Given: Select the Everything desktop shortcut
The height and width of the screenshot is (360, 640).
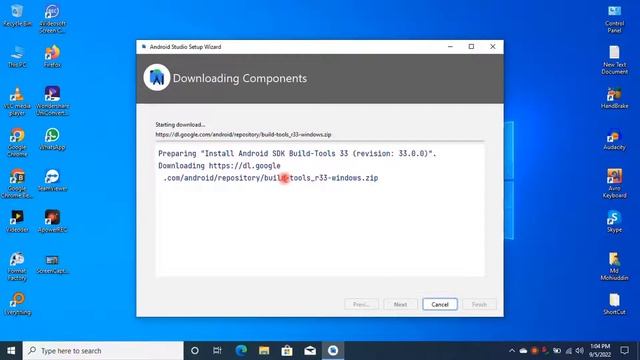Looking at the screenshot, I should click(x=18, y=304).
